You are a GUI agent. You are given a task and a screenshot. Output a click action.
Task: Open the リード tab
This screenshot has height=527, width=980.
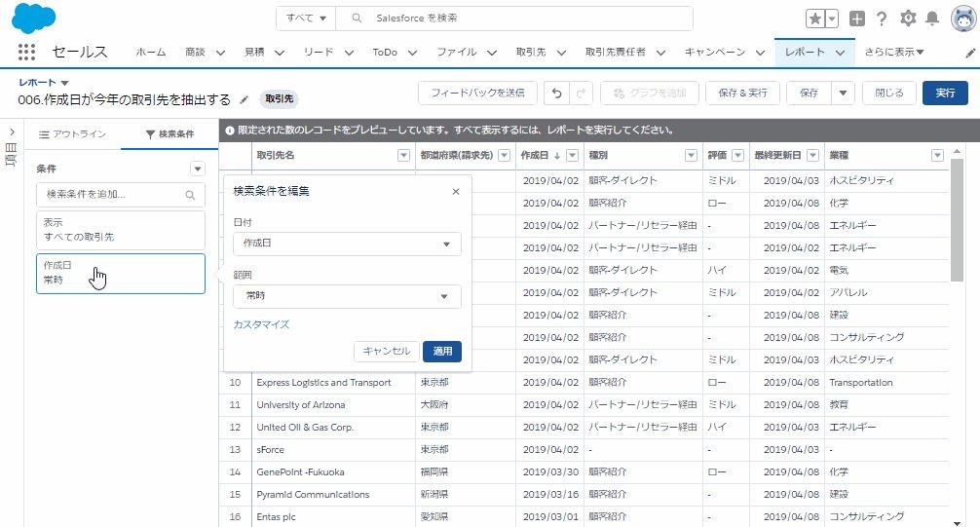click(319, 52)
